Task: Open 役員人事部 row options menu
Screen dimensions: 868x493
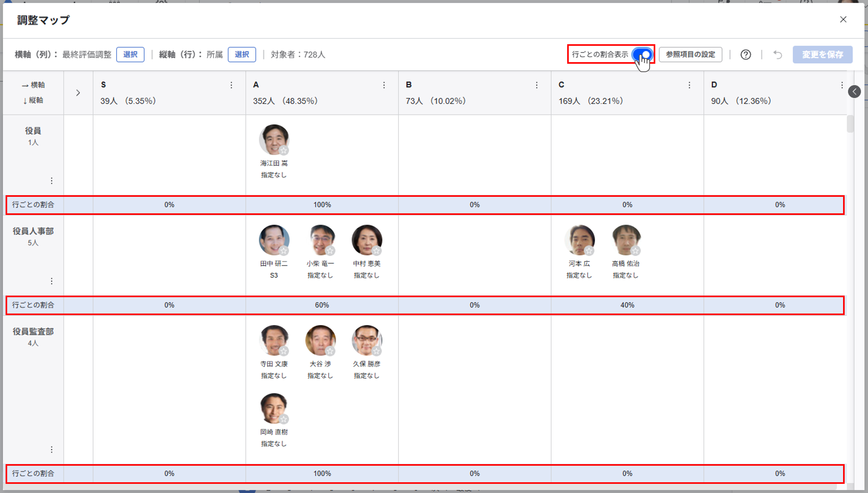Action: (51, 281)
